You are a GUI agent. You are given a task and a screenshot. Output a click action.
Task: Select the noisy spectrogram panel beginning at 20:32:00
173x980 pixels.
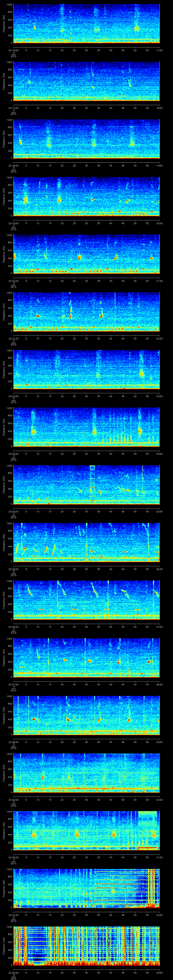(87, 946)
